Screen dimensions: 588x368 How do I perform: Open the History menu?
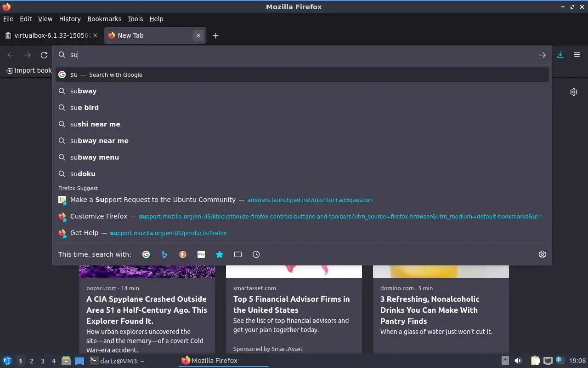[70, 19]
